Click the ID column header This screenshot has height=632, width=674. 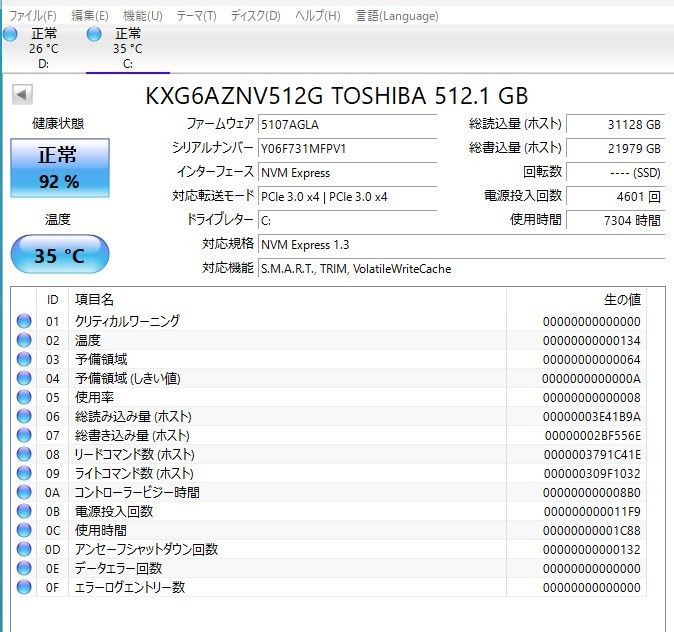[x=52, y=300]
